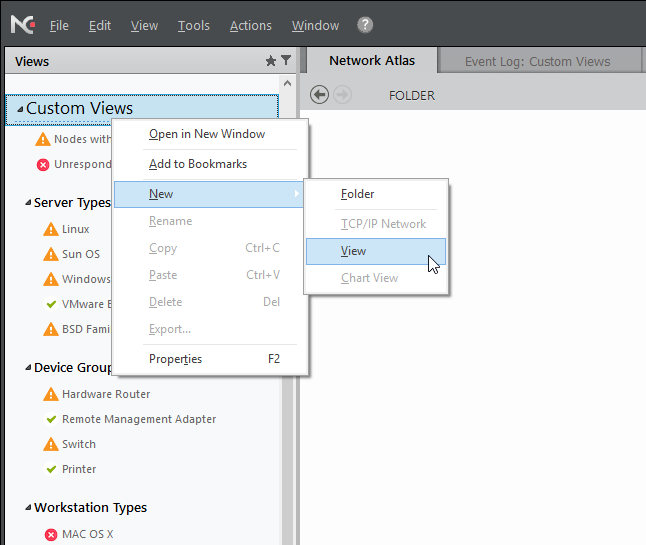Switch to Event Log: Custom Views tab
The height and width of the screenshot is (545, 646).
[537, 61]
